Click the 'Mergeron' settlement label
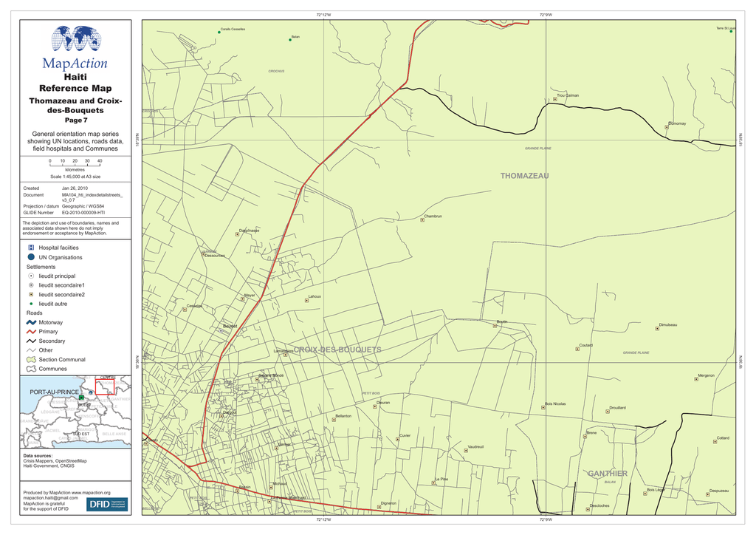 coord(707,375)
